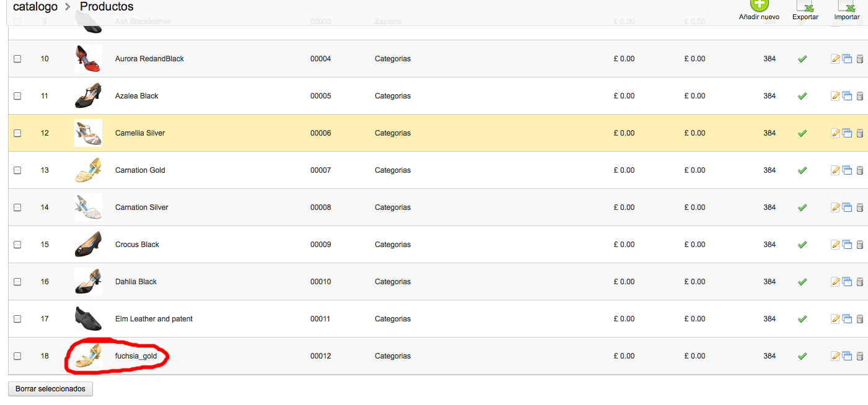Delete the Camellia Silver product
This screenshot has height=405, width=868.
(860, 133)
